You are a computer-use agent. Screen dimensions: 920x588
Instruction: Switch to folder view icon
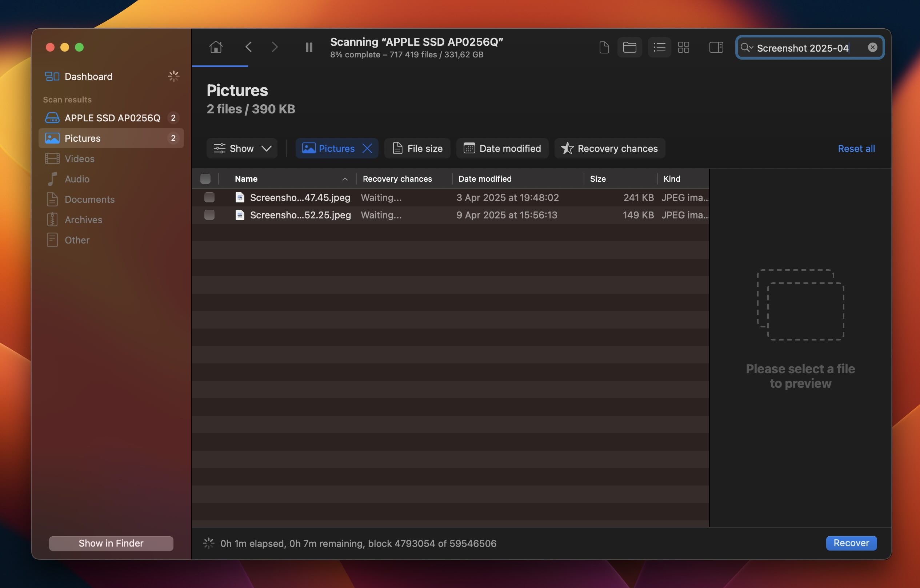(x=629, y=47)
